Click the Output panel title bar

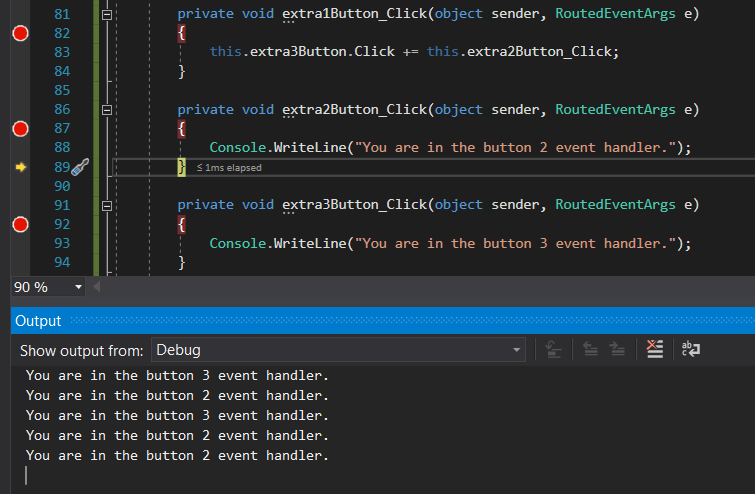point(383,321)
